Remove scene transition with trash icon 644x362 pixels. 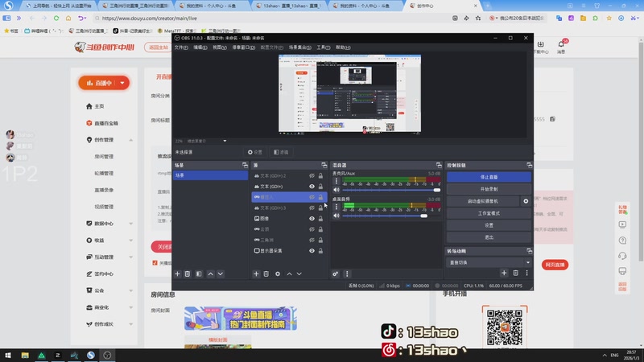tap(515, 273)
